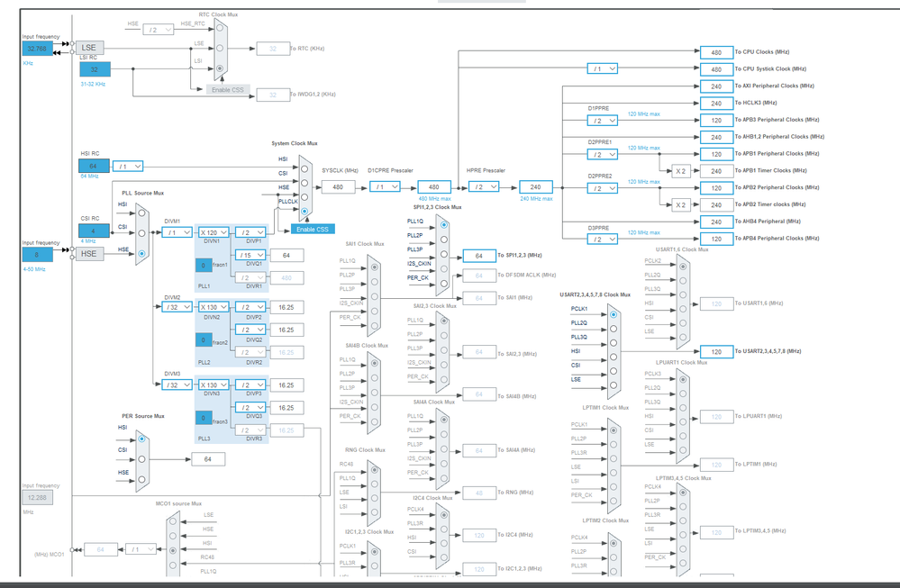This screenshot has height=588, width=900.
Task: Select LSE in USART2,3,4,5,7,8 Clock Mux
Action: coord(614,385)
